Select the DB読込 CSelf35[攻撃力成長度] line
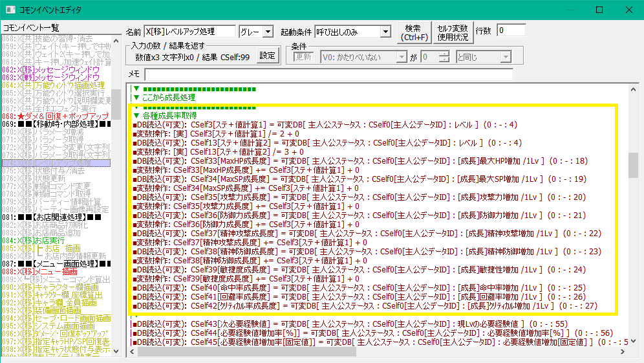 pos(359,197)
